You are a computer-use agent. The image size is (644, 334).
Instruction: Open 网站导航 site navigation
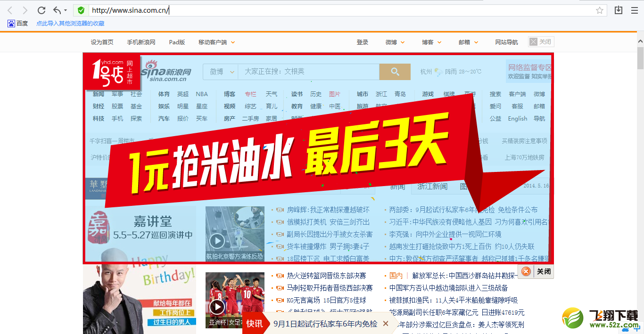tap(506, 42)
